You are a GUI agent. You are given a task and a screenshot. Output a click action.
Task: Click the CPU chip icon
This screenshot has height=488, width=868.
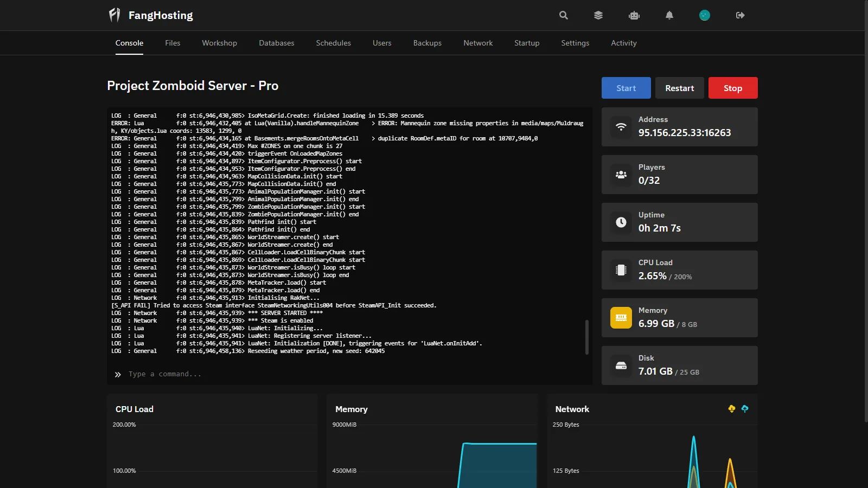pyautogui.click(x=621, y=270)
